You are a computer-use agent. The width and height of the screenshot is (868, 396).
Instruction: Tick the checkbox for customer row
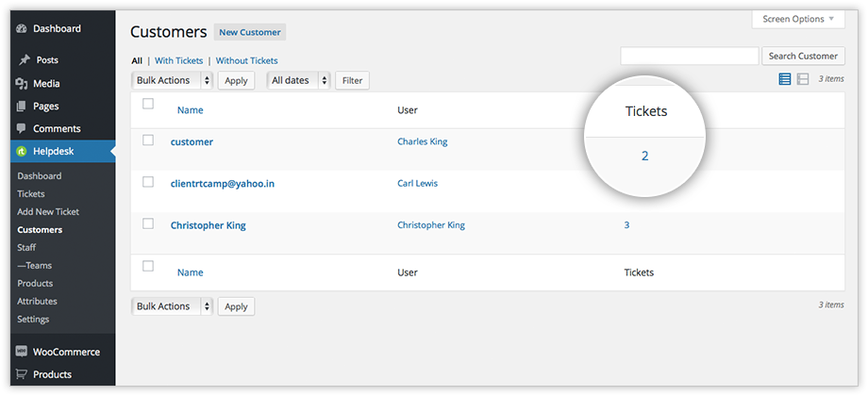(148, 140)
